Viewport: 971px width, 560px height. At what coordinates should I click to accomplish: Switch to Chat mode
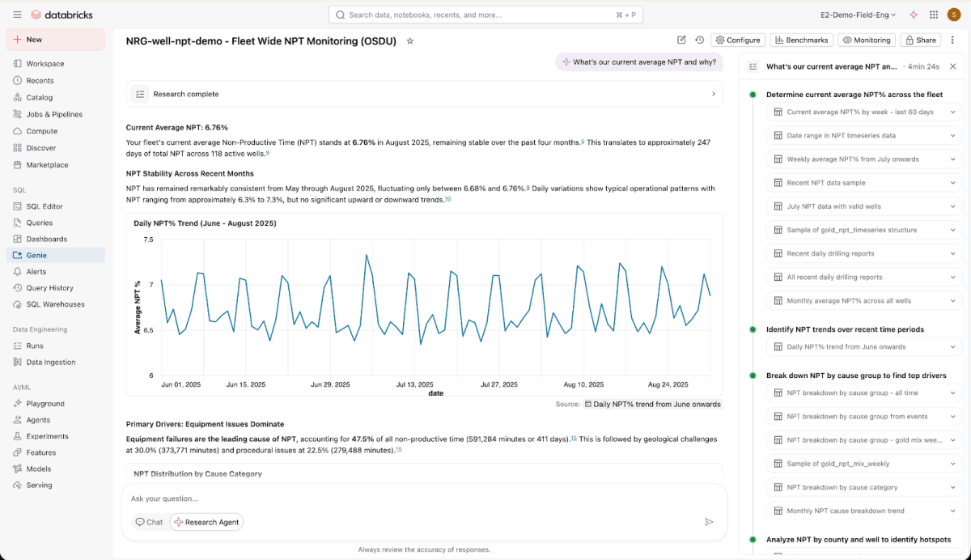point(149,522)
